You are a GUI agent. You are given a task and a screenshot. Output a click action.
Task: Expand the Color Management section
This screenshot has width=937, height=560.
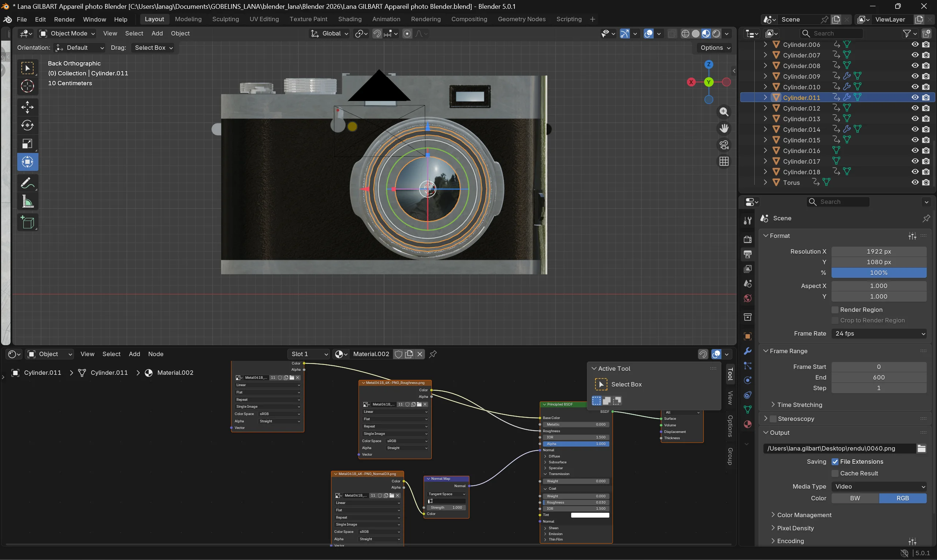pos(804,515)
